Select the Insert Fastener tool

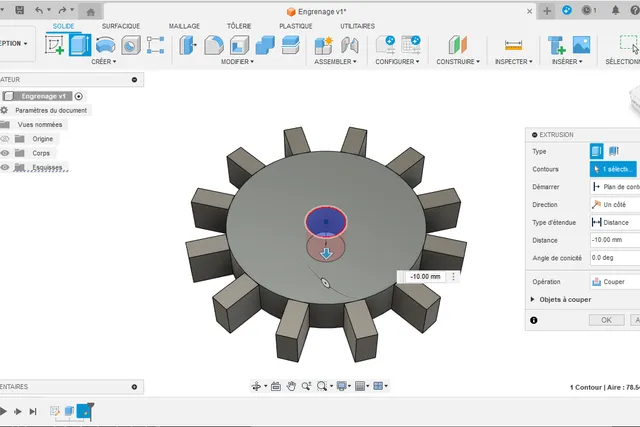[556, 45]
